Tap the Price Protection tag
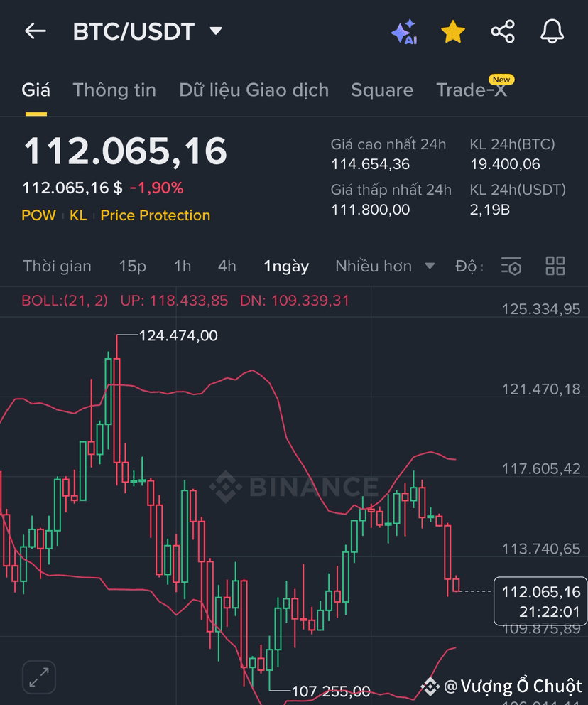Image resolution: width=588 pixels, height=705 pixels. 155,215
